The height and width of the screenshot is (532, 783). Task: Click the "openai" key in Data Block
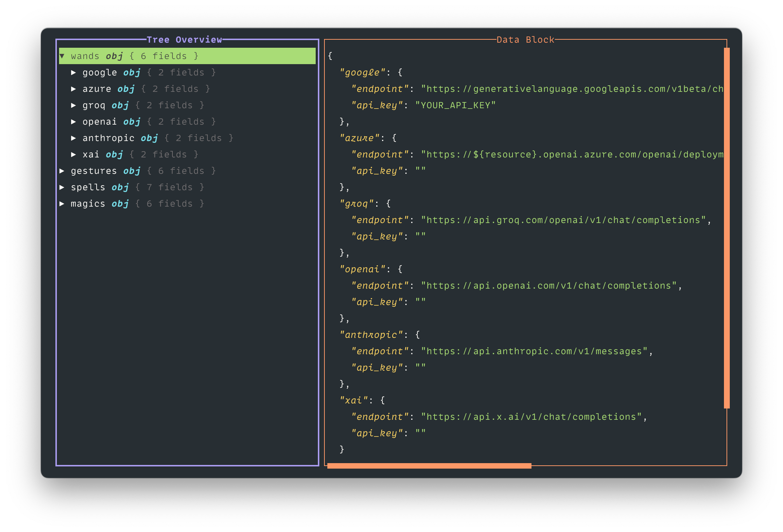pyautogui.click(x=362, y=269)
